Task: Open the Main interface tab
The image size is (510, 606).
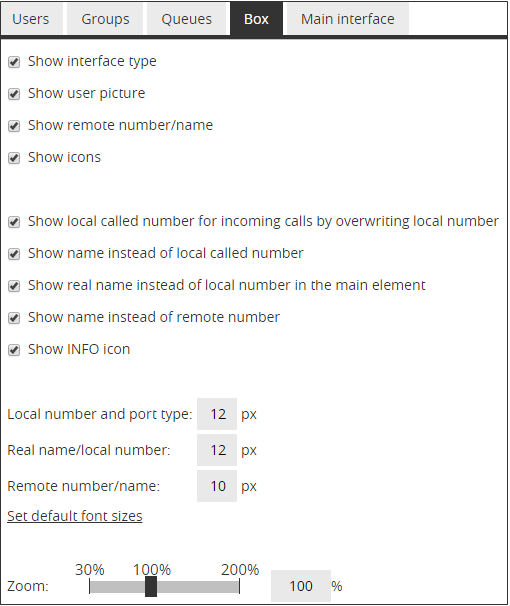Action: [348, 19]
